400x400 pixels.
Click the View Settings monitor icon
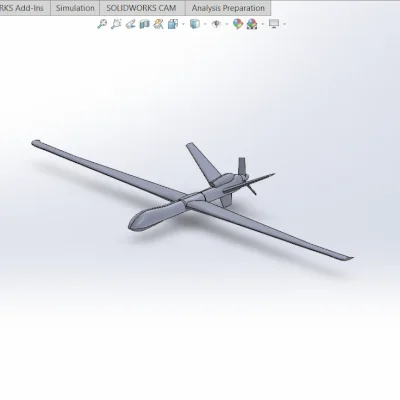tap(274, 24)
